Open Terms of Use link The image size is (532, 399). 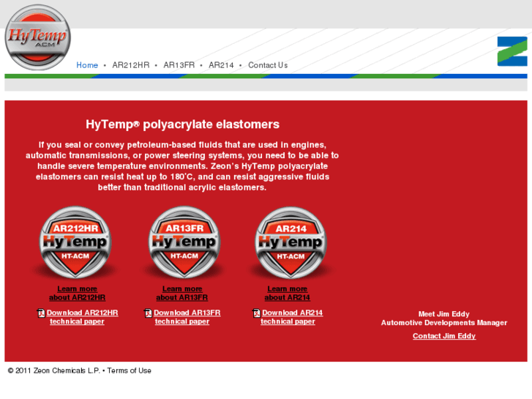[x=130, y=370]
